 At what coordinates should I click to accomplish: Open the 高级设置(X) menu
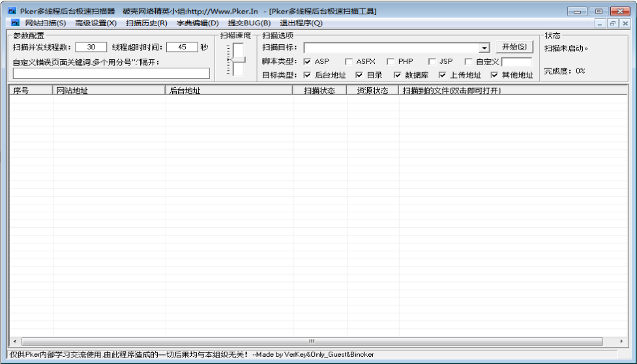(96, 23)
